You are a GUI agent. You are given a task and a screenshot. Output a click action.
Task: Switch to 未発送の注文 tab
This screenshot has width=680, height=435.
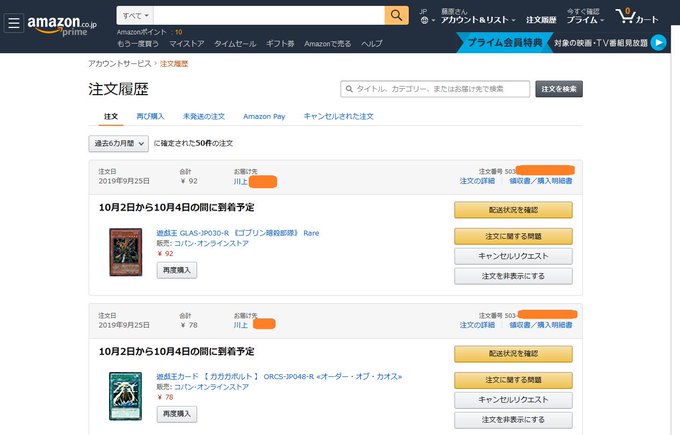204,116
